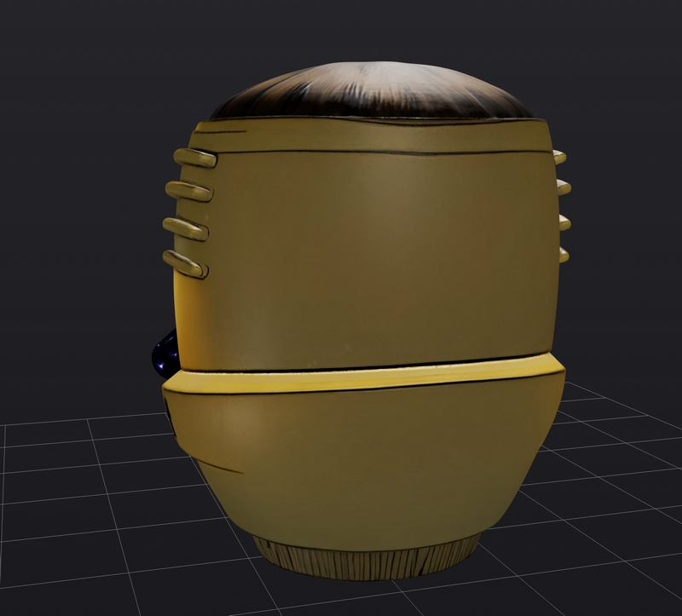Select the third right fin from top
The height and width of the screenshot is (616, 682).
pos(563,222)
